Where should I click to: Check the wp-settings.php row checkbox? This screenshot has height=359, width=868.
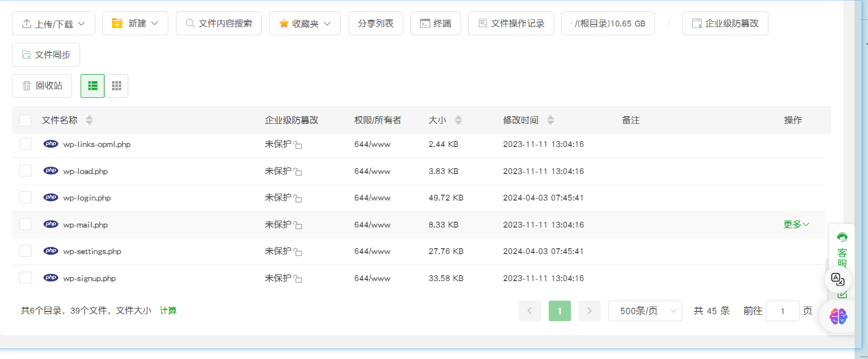(x=25, y=251)
